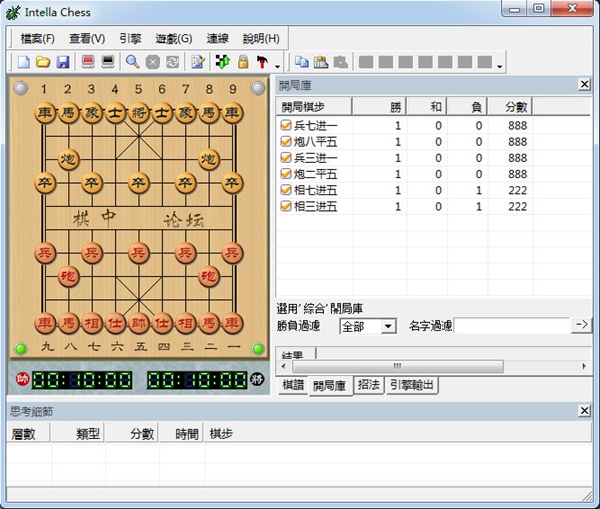Click the scrollbar left arrow in opening book
Screen dimensions: 600x509
[284, 366]
